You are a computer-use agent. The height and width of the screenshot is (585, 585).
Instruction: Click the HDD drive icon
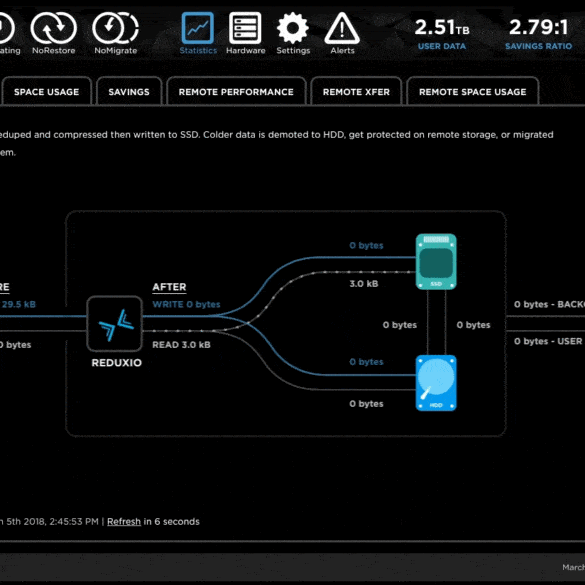(436, 383)
